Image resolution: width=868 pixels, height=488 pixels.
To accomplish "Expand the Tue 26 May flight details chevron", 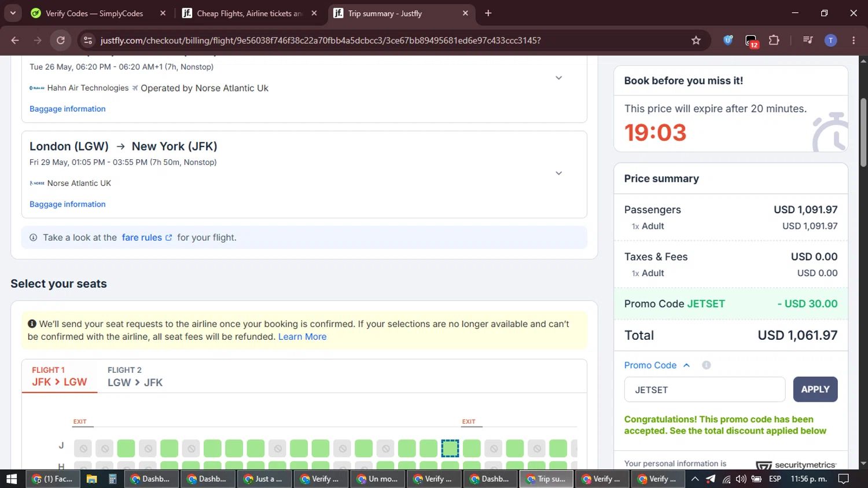I will tap(558, 78).
